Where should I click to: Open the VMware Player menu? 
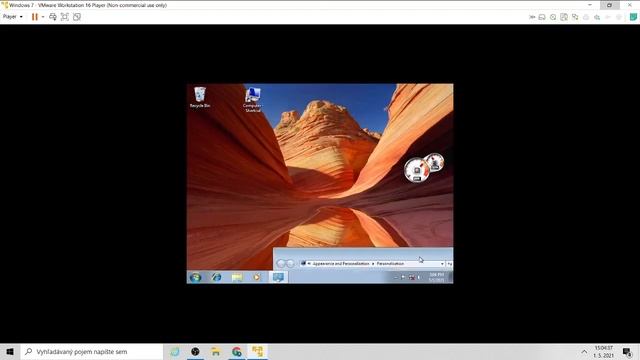[12, 17]
